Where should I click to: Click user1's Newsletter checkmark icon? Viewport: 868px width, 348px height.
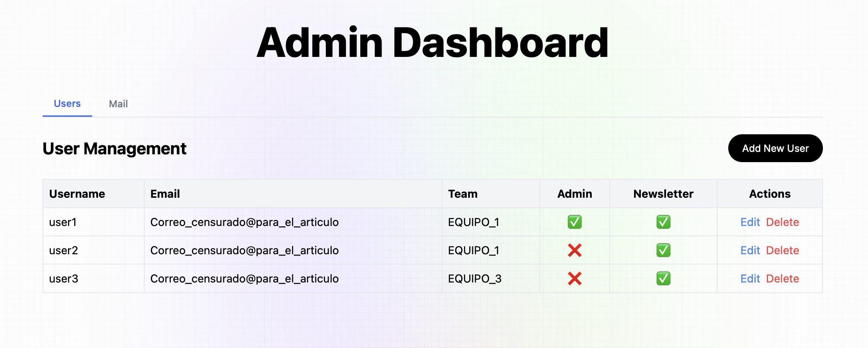663,222
